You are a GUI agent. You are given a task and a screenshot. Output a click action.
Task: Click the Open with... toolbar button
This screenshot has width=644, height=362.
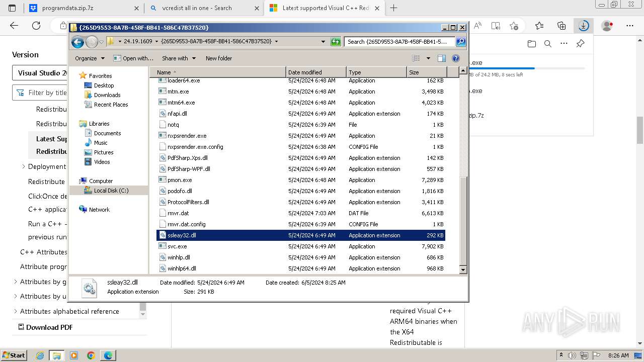(x=133, y=58)
